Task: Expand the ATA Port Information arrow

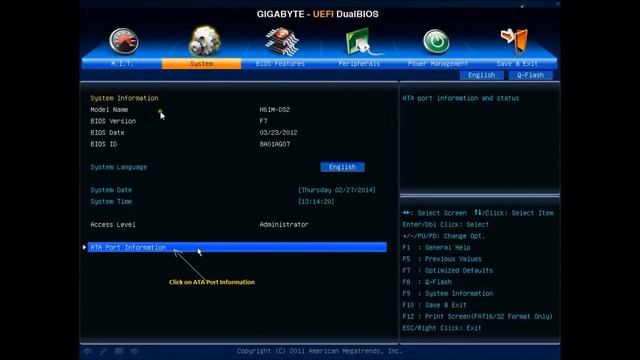Action: (84, 247)
